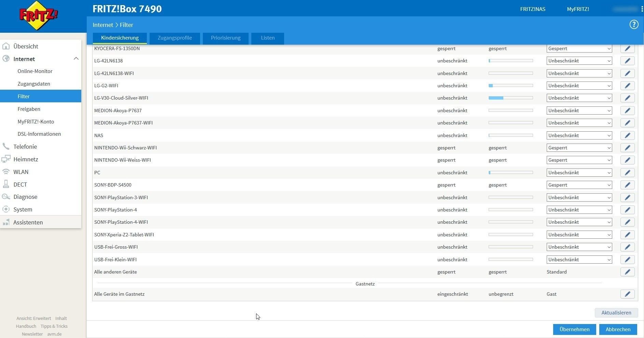
Task: Edit LG-V30-Cloud-Silver-WIFI pencil icon
Action: (x=627, y=98)
